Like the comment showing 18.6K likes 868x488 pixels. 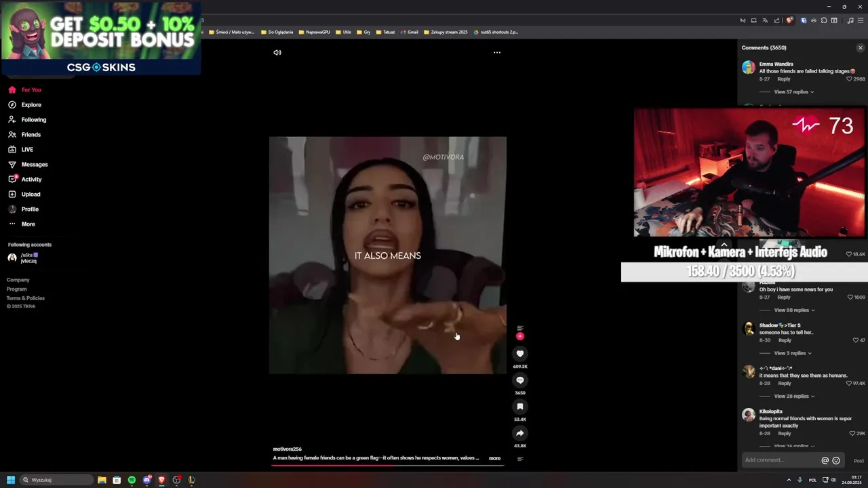849,254
